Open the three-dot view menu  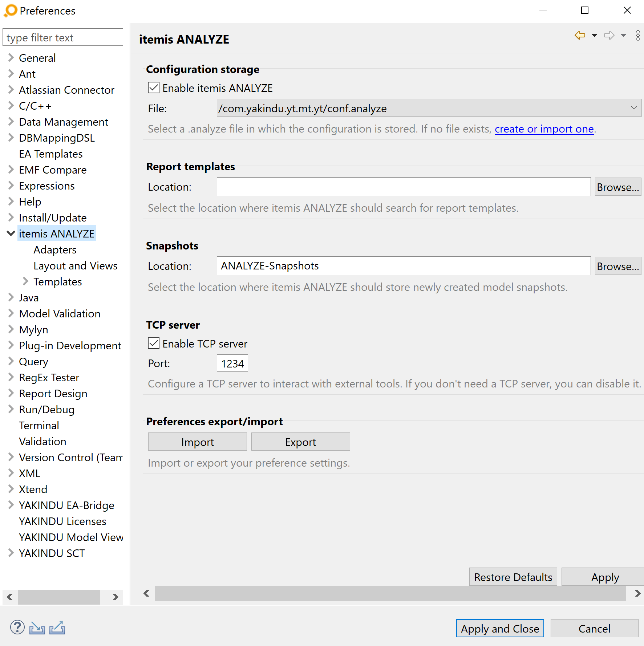click(x=638, y=35)
